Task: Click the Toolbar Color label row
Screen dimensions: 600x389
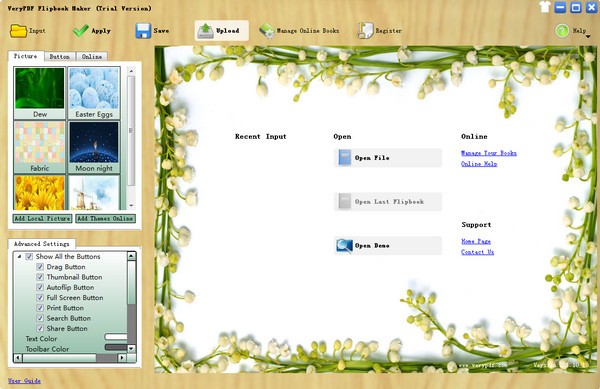Action: coord(47,349)
